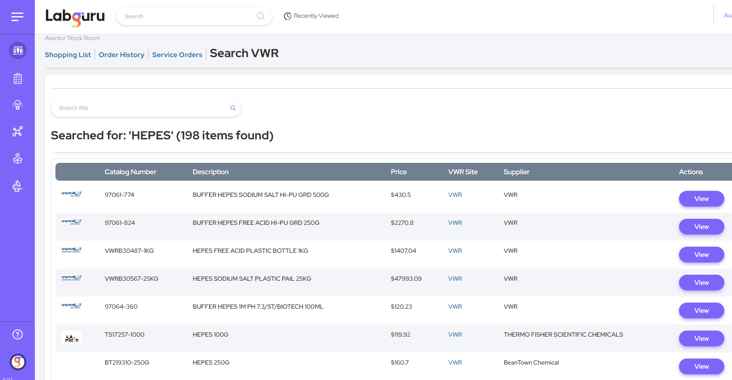
Task: Open the hamburger menu in the sidebar
Action: coord(17,17)
